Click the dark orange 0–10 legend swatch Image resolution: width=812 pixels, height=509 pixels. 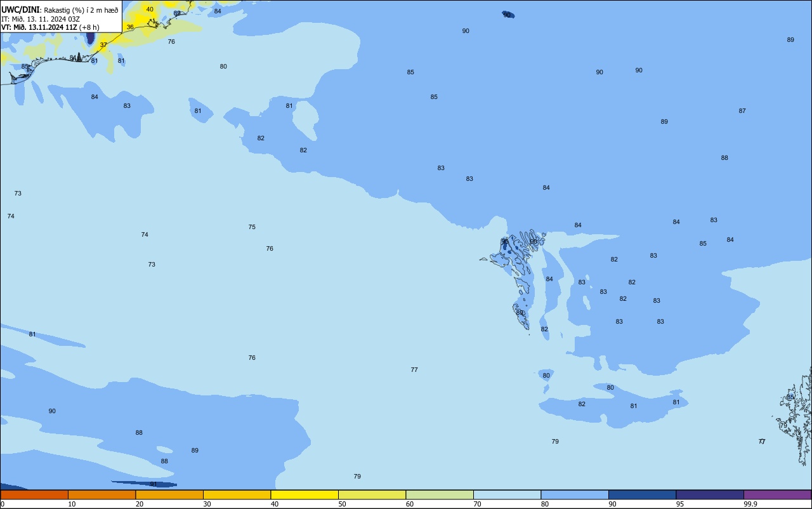coord(34,494)
